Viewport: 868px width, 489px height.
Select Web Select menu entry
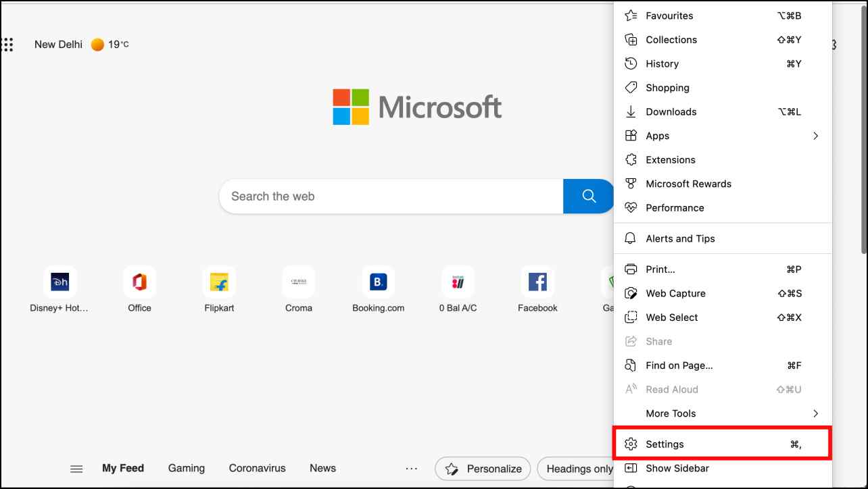723,317
